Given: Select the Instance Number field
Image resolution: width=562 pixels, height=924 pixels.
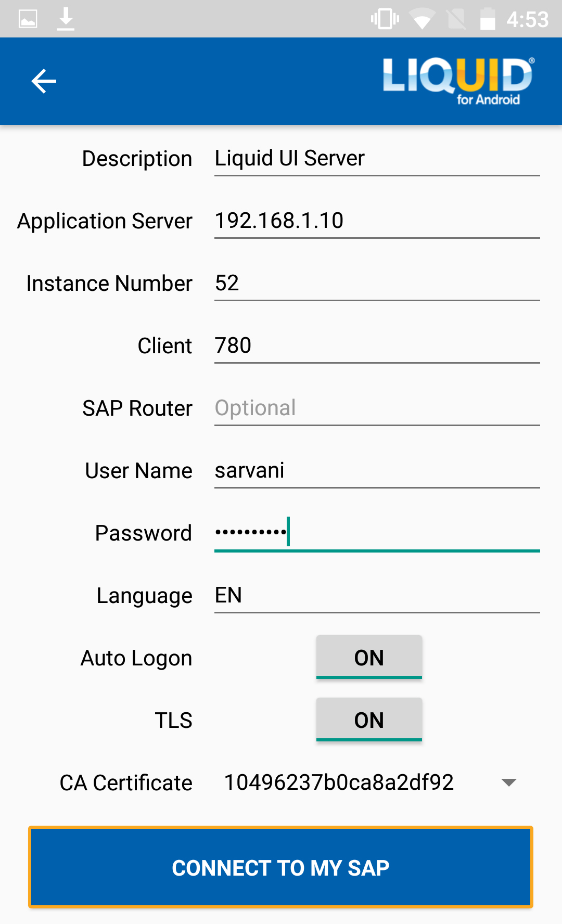Looking at the screenshot, I should pyautogui.click(x=377, y=284).
